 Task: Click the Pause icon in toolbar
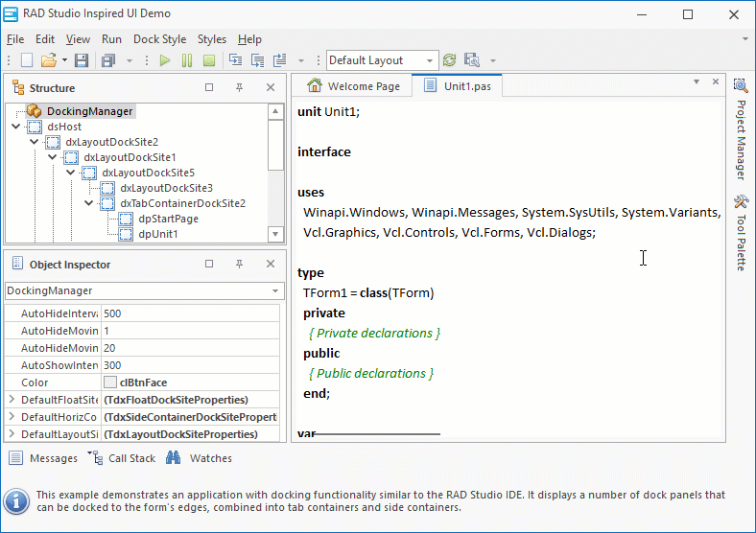pos(187,60)
